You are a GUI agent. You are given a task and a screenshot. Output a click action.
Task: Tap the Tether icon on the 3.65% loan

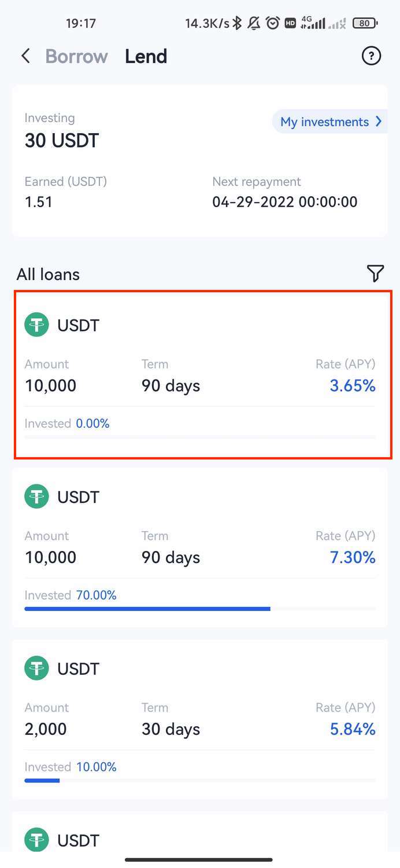37,325
